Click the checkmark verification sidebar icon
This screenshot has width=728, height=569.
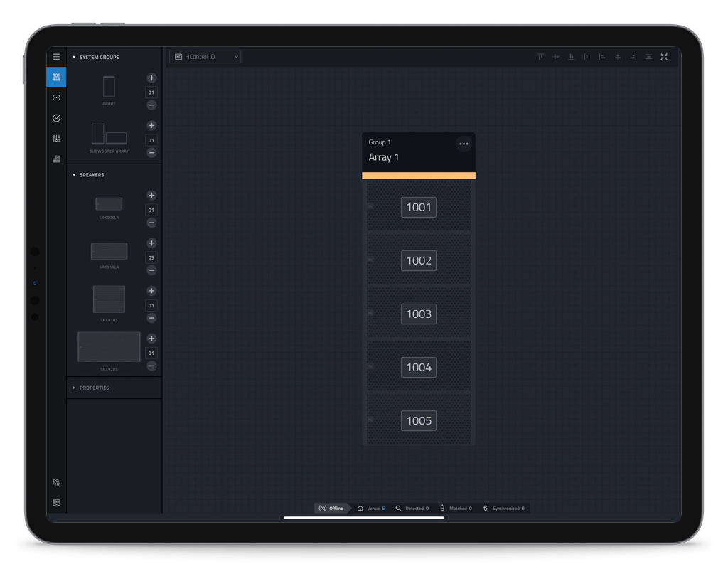[x=56, y=117]
